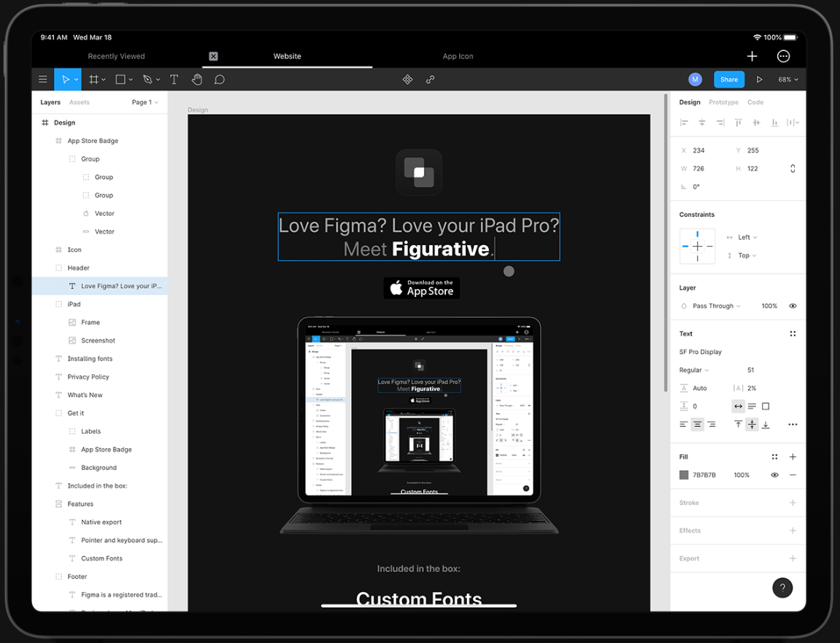Click the blue Share button
This screenshot has width=840, height=643.
coord(729,80)
